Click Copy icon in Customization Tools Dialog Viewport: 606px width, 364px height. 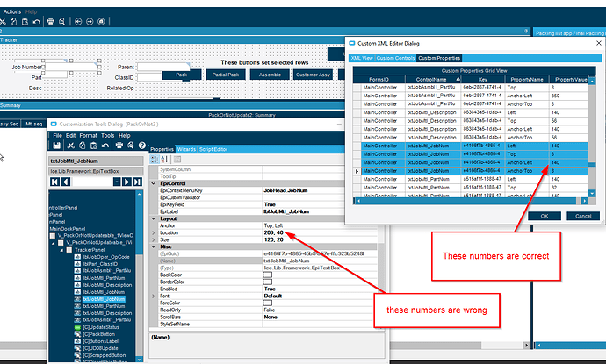click(x=83, y=146)
